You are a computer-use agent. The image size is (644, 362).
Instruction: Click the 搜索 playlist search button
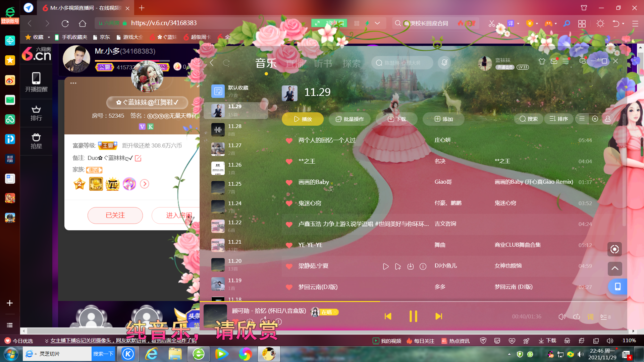(x=529, y=119)
